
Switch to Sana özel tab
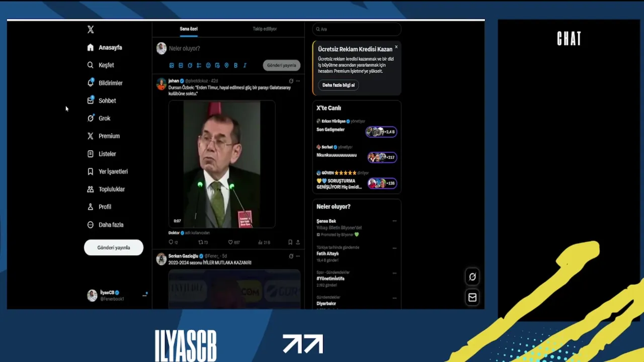pyautogui.click(x=189, y=29)
